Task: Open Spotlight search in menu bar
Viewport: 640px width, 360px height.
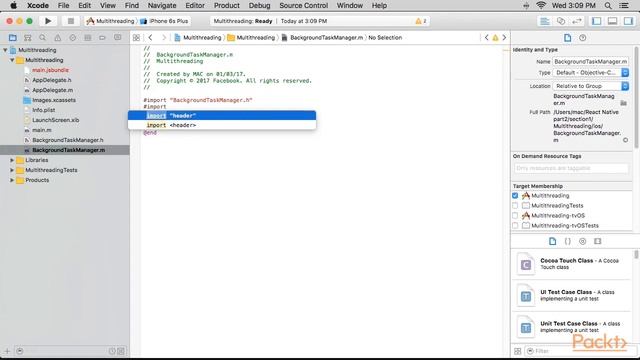Action: (608, 5)
